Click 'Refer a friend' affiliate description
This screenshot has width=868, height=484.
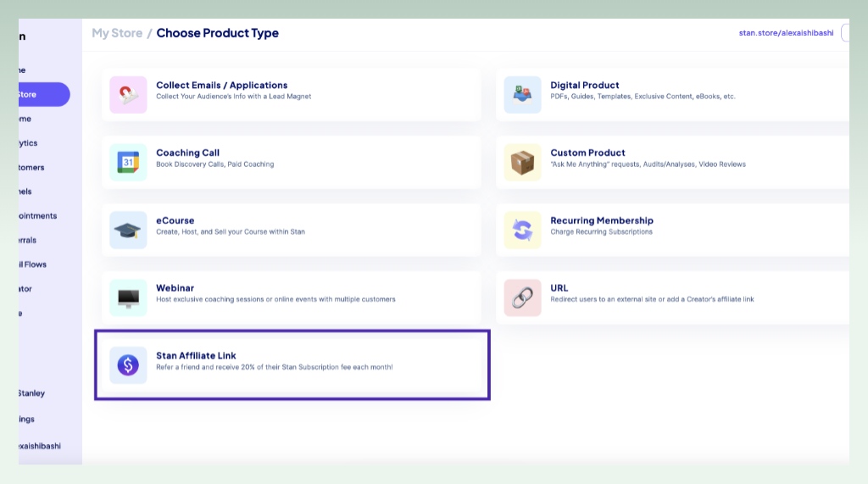pyautogui.click(x=275, y=367)
